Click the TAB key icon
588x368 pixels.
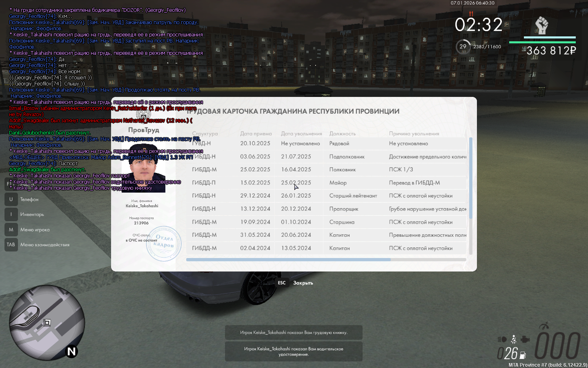[11, 245]
